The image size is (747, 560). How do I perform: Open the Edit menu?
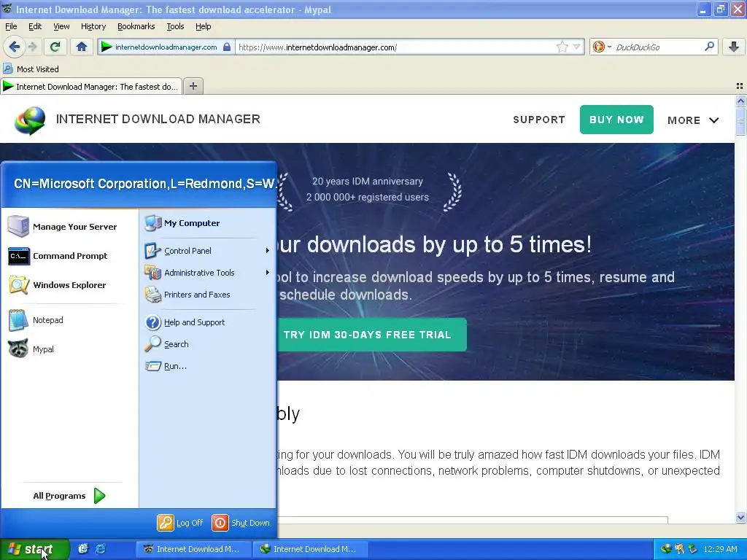click(x=35, y=26)
